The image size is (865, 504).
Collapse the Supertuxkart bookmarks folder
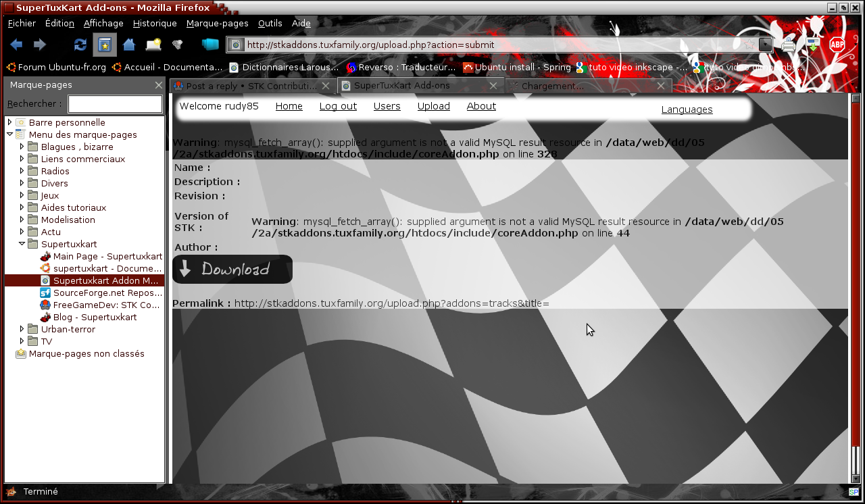point(22,244)
